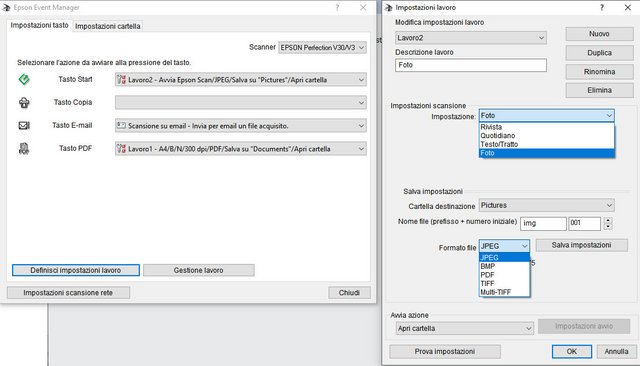Open Avvia azione Apri cartella dropdown
The image size is (640, 366).
click(x=464, y=328)
